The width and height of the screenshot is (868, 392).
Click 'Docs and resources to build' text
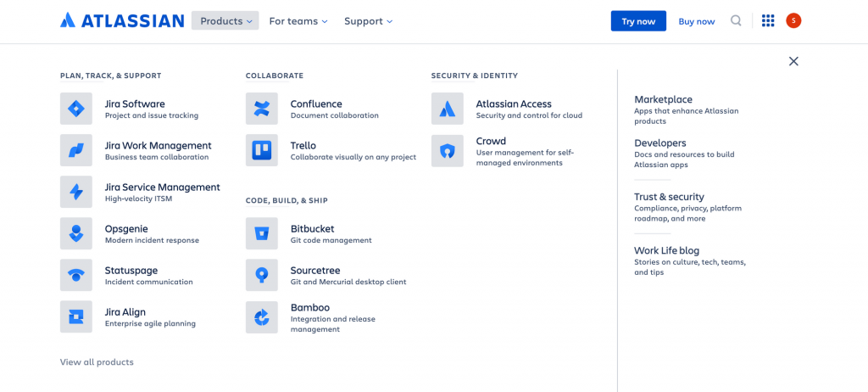tap(684, 154)
